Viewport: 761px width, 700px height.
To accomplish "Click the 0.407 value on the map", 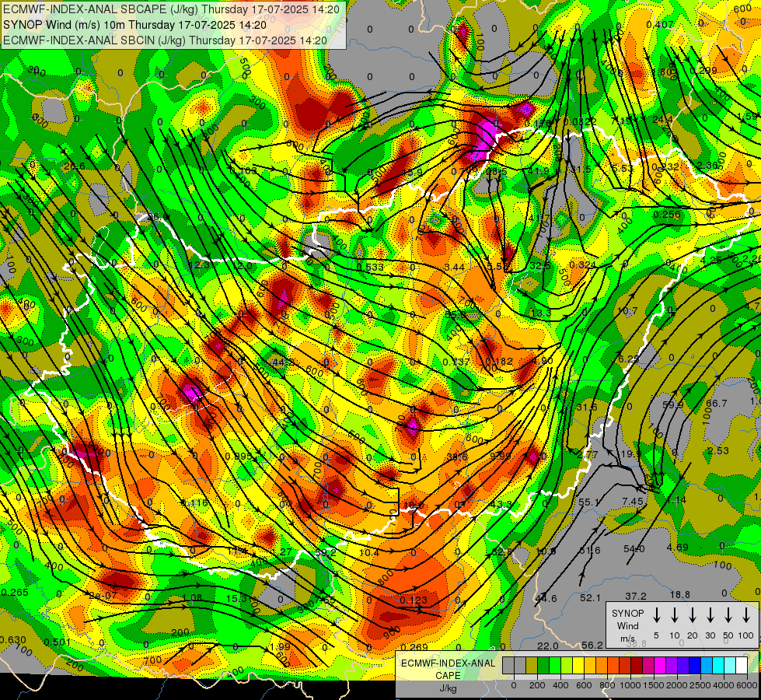I will (x=660, y=24).
